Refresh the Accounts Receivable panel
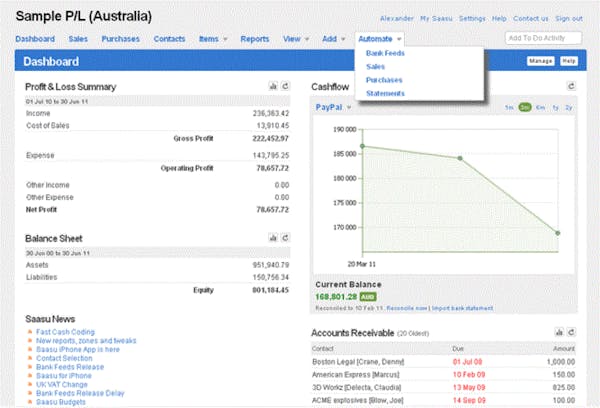 (x=571, y=332)
